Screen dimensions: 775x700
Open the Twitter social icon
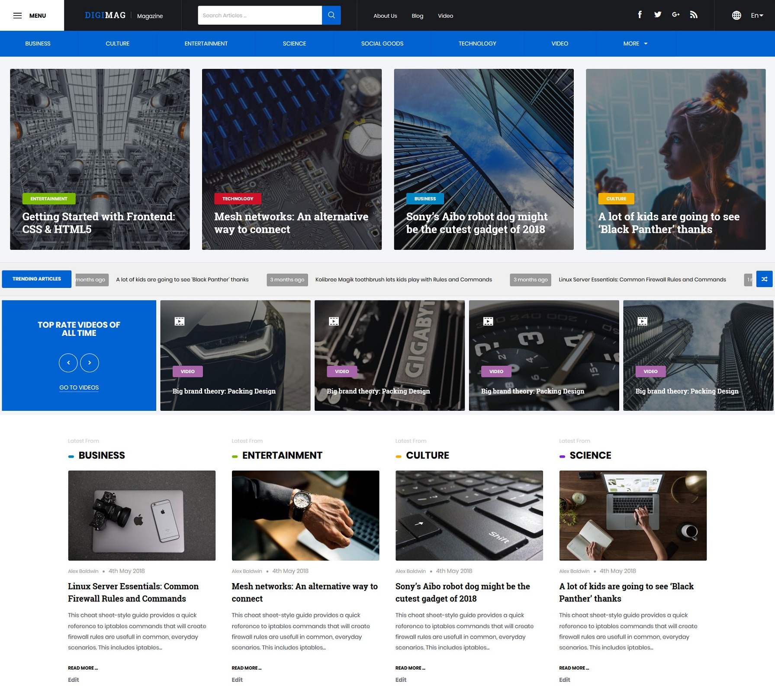pos(657,15)
